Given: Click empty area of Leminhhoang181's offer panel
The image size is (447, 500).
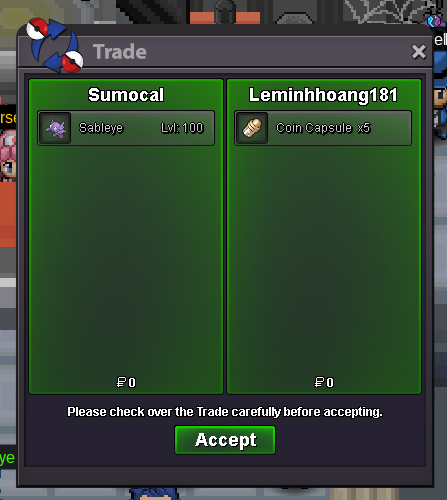Looking at the screenshot, I should click(324, 260).
